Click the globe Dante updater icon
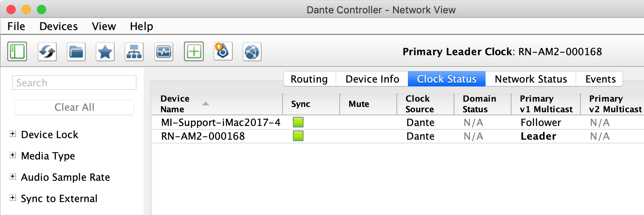Viewport: 644px width, 215px height. click(252, 51)
